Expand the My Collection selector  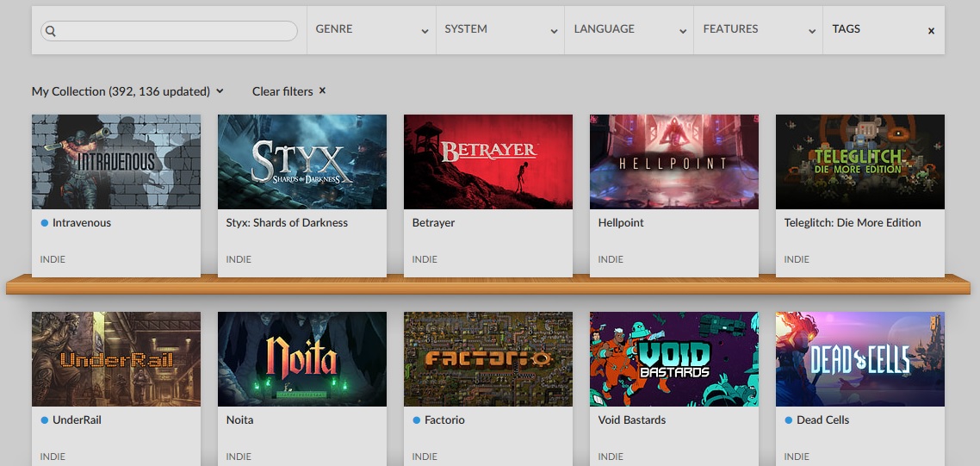coord(127,91)
